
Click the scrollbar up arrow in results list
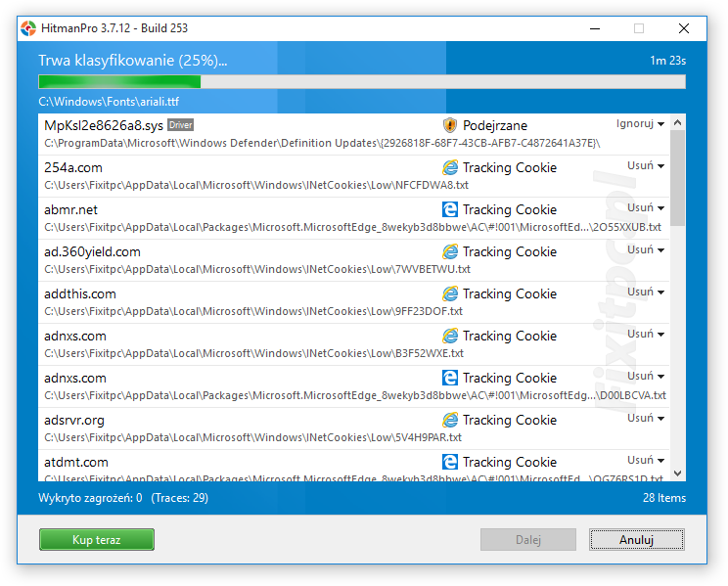click(x=677, y=123)
